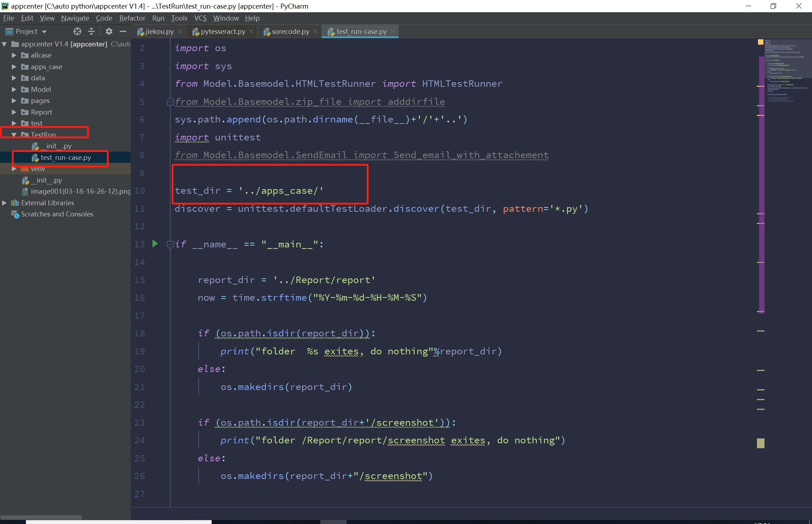Image resolution: width=812 pixels, height=524 pixels.
Task: Click the collapse all icon in Project panel
Action: [x=92, y=31]
